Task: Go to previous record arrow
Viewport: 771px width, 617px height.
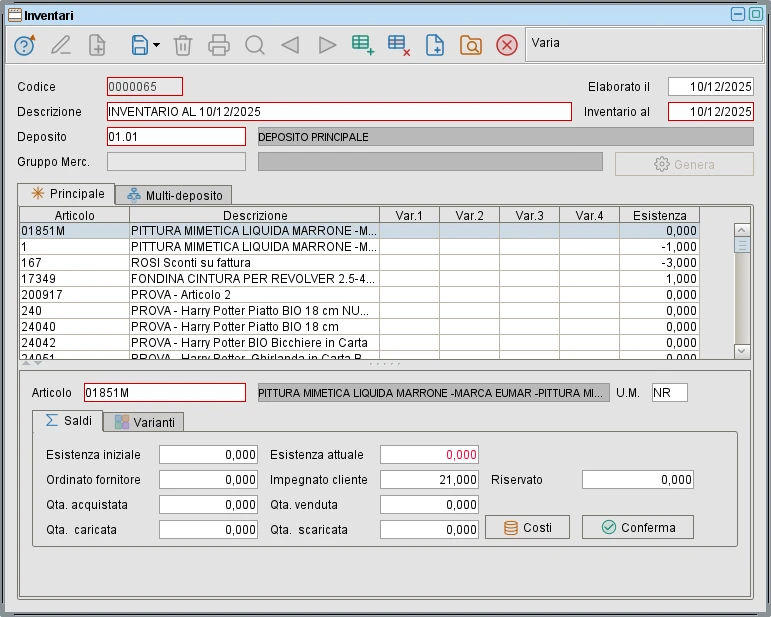Action: pos(291,45)
